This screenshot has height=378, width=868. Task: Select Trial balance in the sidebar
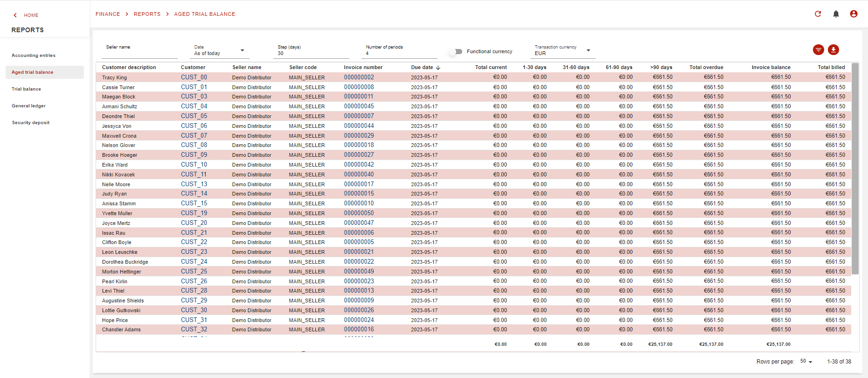click(x=26, y=89)
